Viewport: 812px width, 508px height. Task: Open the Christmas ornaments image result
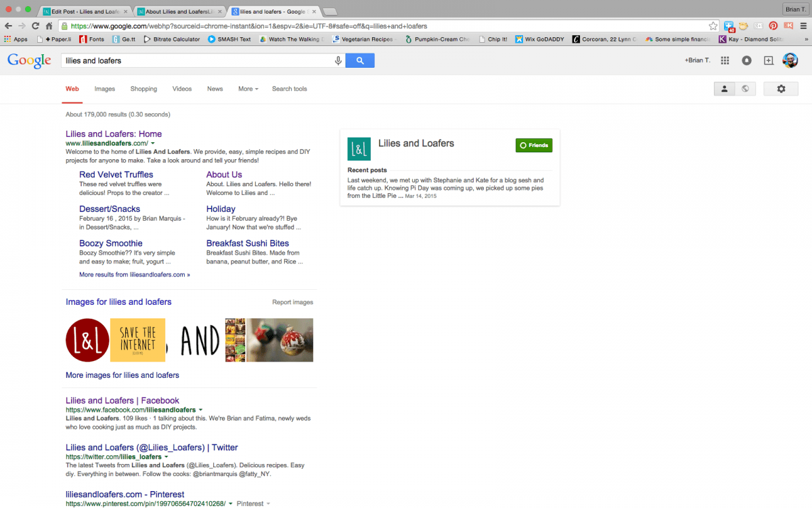(x=279, y=340)
